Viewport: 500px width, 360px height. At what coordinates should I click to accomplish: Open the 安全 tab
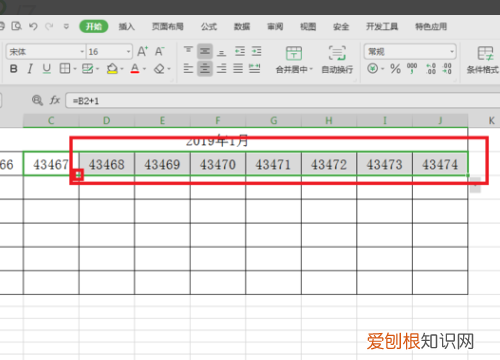(x=341, y=26)
